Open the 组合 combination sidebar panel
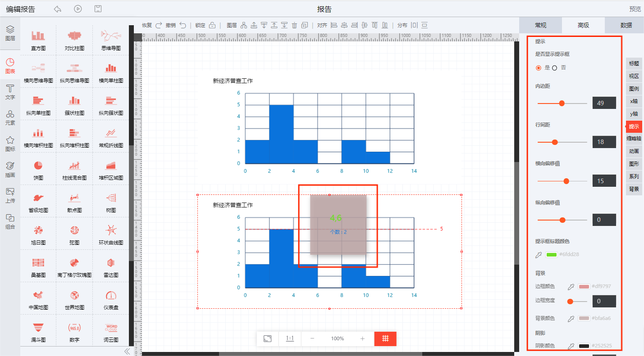Viewport: 644px width, 356px height. click(10, 222)
